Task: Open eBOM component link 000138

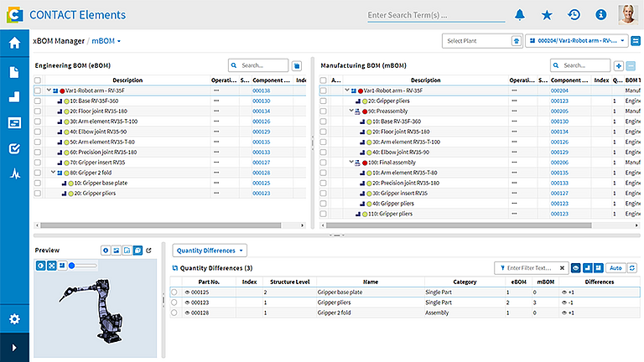Action: pos(262,90)
